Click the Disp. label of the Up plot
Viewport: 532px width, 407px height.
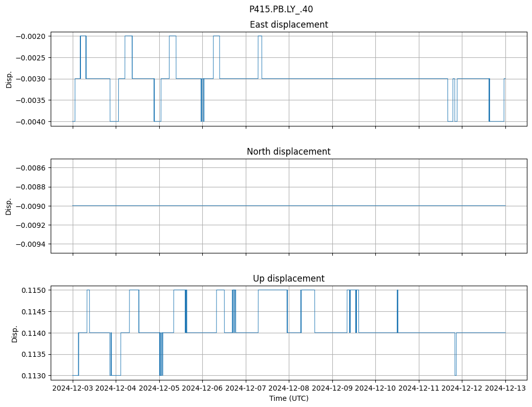click(15, 333)
